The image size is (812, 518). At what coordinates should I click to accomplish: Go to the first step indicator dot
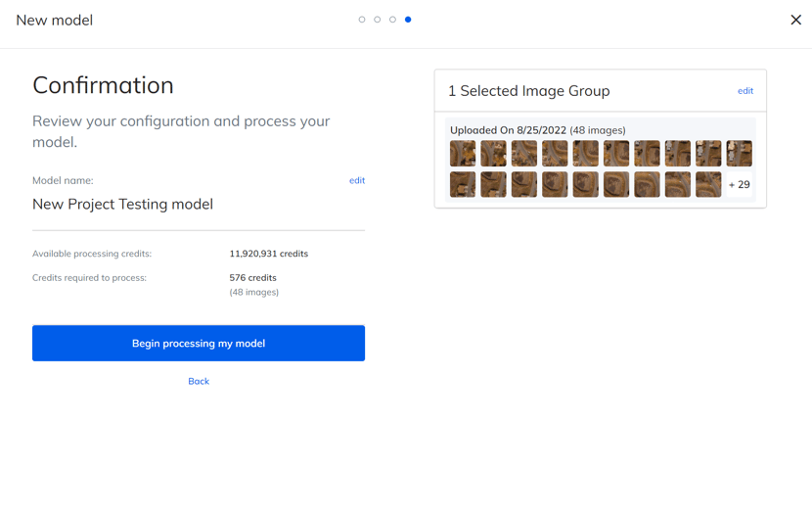[x=362, y=20]
